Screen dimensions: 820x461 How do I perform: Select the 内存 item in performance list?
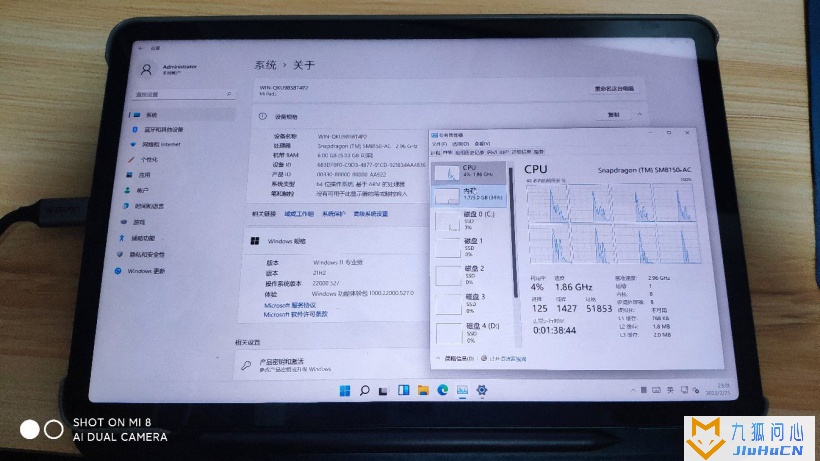point(470,195)
